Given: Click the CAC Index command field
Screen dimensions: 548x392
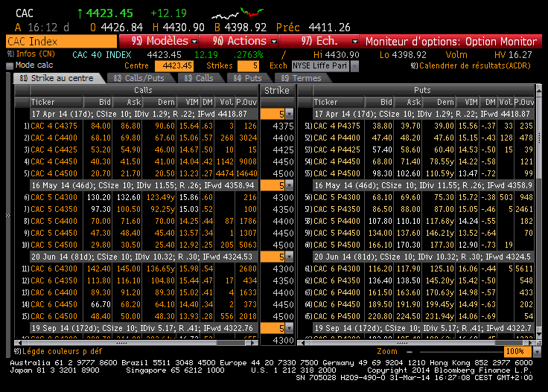Looking at the screenshot, I should coord(62,42).
